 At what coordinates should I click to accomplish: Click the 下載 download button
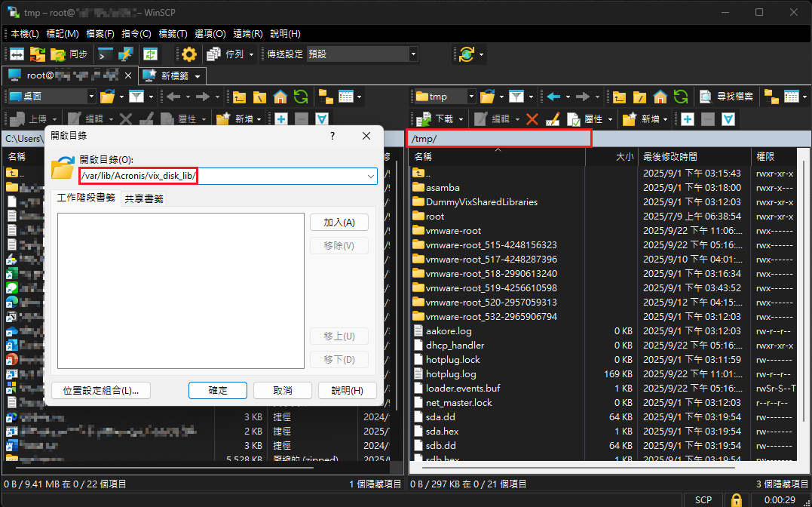[436, 119]
